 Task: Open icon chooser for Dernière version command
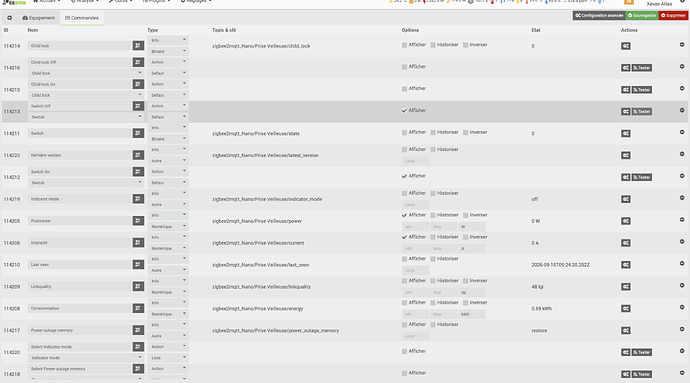pyautogui.click(x=138, y=155)
